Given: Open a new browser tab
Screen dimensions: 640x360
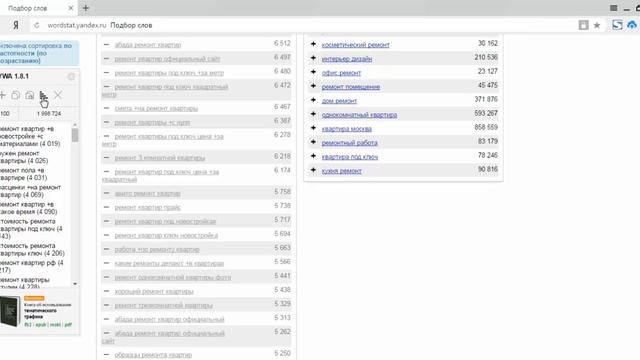Looking at the screenshot, I should (86, 8).
